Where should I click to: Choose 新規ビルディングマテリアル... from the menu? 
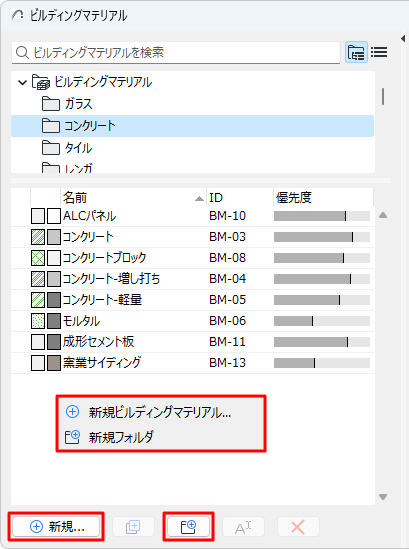pyautogui.click(x=160, y=412)
